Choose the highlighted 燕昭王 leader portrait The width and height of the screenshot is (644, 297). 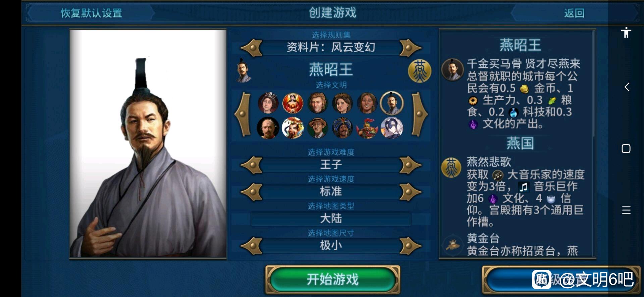pyautogui.click(x=391, y=103)
